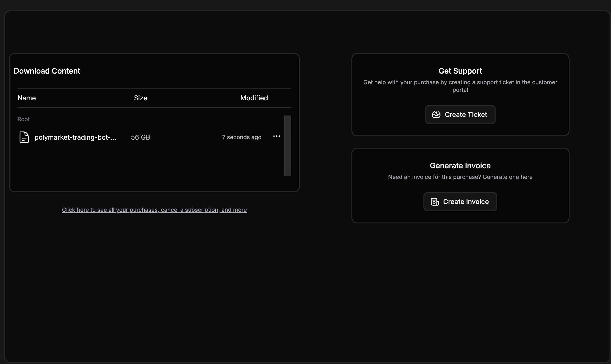The width and height of the screenshot is (611, 364).
Task: Click the ellipsis menu beside 7 seconds ago
Action: [276, 136]
